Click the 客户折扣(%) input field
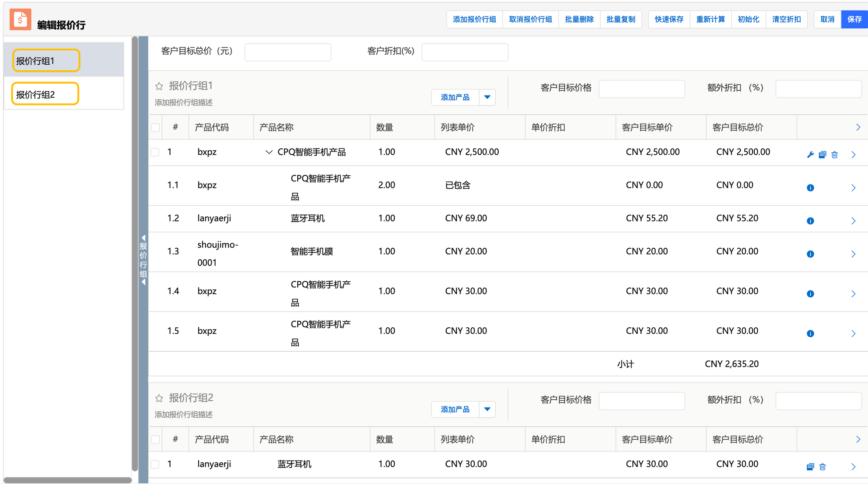This screenshot has width=868, height=484. [x=464, y=52]
